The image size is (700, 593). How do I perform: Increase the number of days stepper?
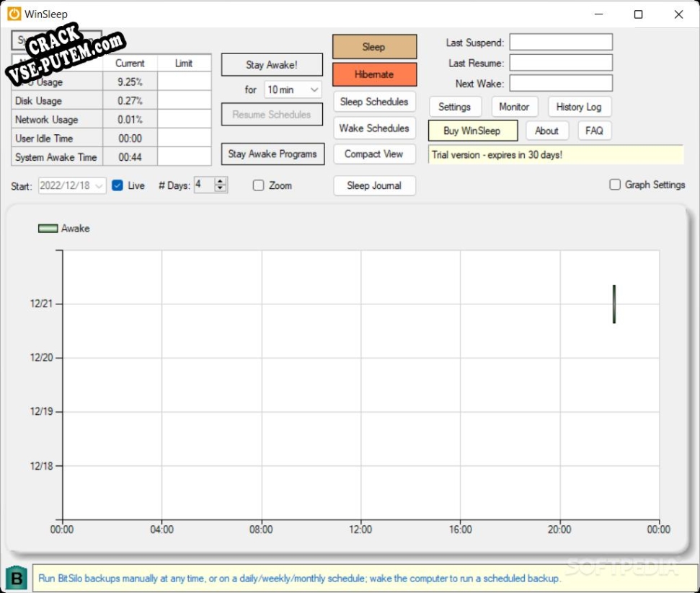pos(221,181)
